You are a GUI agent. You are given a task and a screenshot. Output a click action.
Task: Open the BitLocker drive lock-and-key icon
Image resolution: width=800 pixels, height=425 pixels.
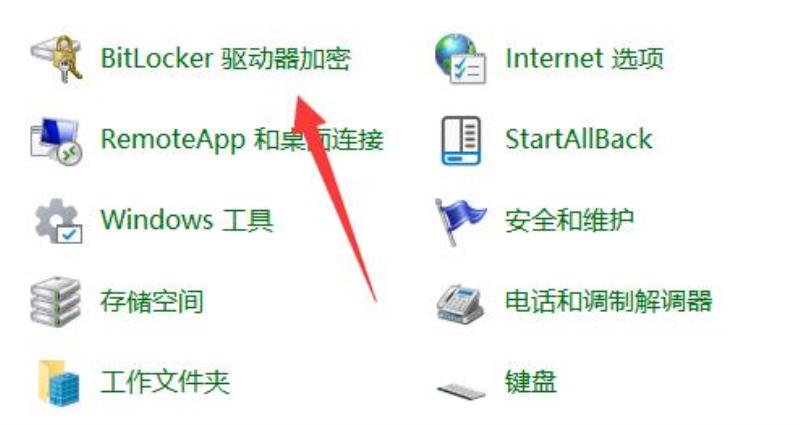57,59
